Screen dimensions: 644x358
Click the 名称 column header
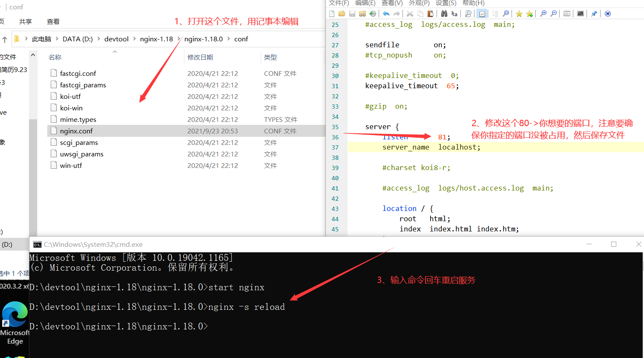pyautogui.click(x=55, y=57)
